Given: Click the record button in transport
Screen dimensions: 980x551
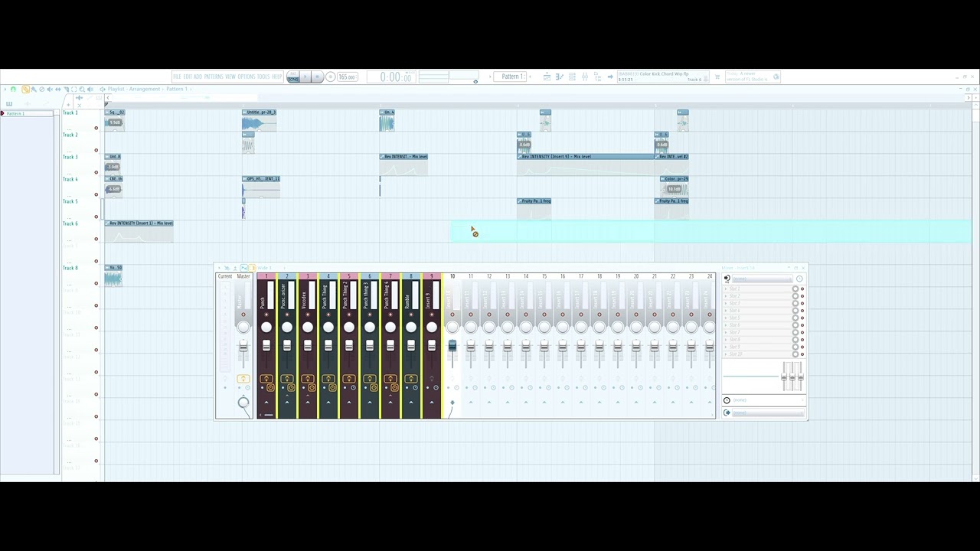Looking at the screenshot, I should click(330, 77).
